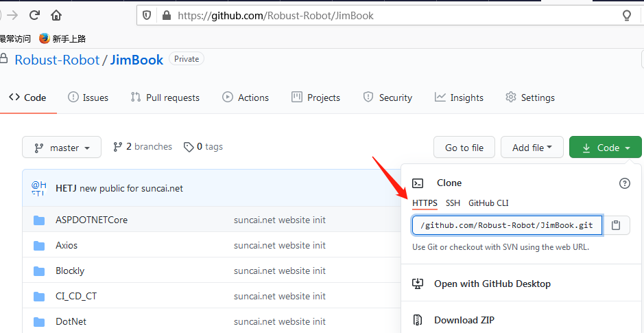Open the Security tab
The width and height of the screenshot is (644, 333).
pyautogui.click(x=387, y=97)
